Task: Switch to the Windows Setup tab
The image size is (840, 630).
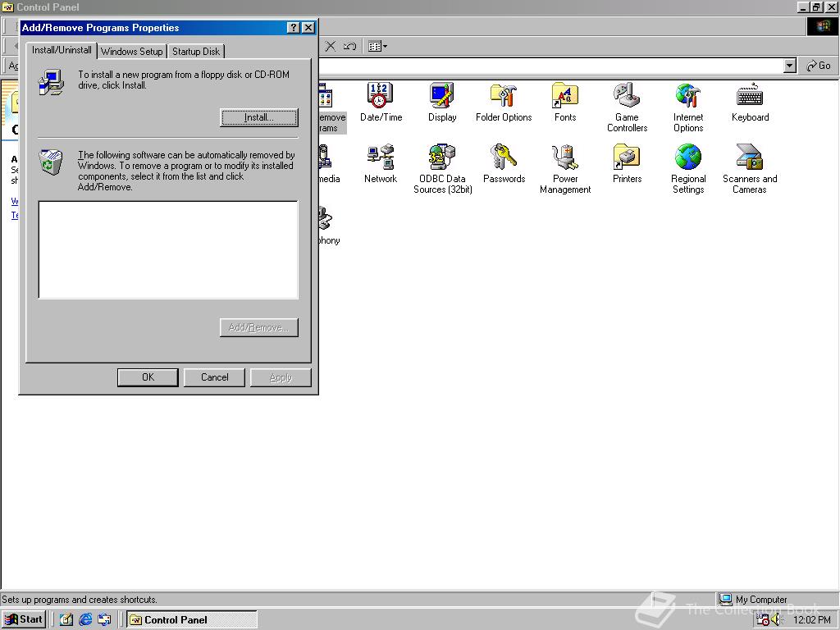Action: click(131, 51)
